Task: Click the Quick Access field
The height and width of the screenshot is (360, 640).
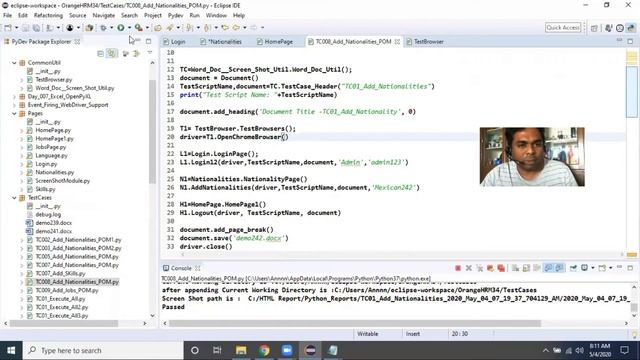Action: click(x=563, y=27)
